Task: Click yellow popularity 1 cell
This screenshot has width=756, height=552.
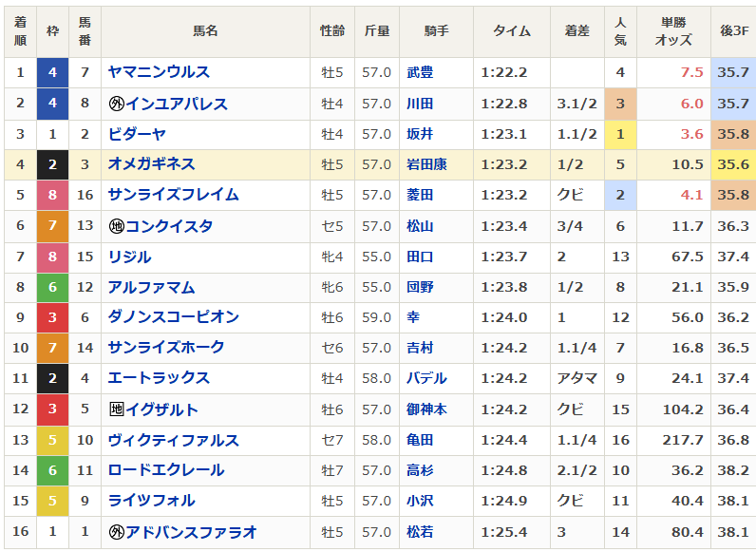Action: (620, 134)
